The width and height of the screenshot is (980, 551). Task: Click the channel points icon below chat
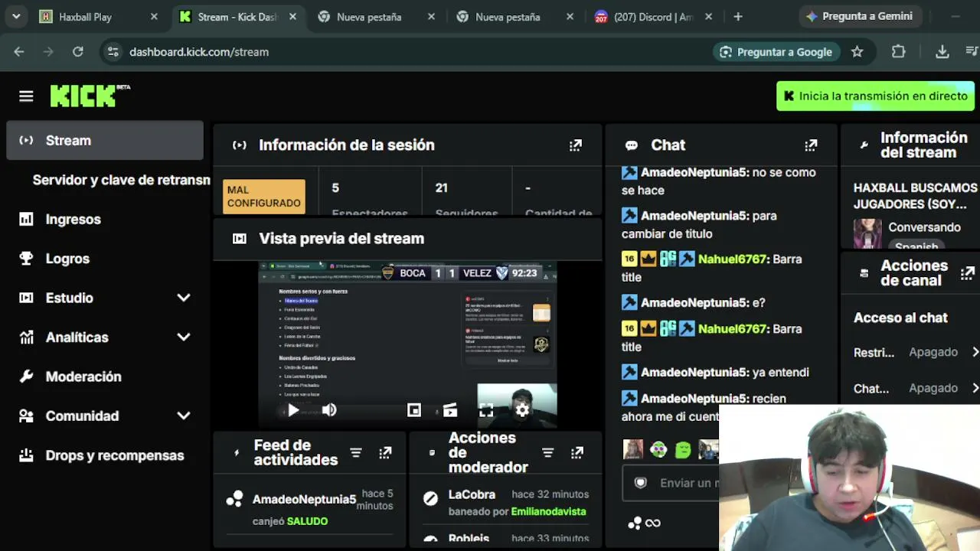(x=635, y=523)
